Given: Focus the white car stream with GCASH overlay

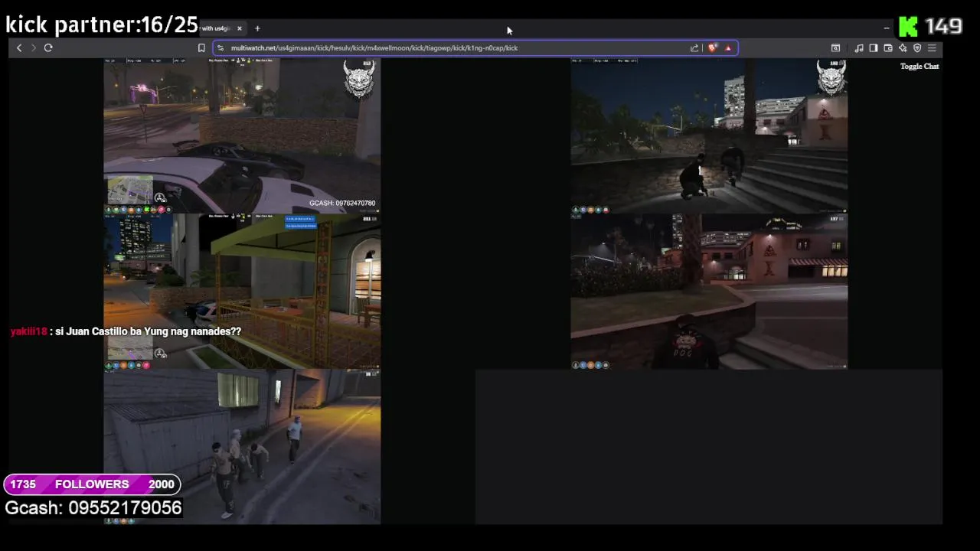Looking at the screenshot, I should (242, 136).
